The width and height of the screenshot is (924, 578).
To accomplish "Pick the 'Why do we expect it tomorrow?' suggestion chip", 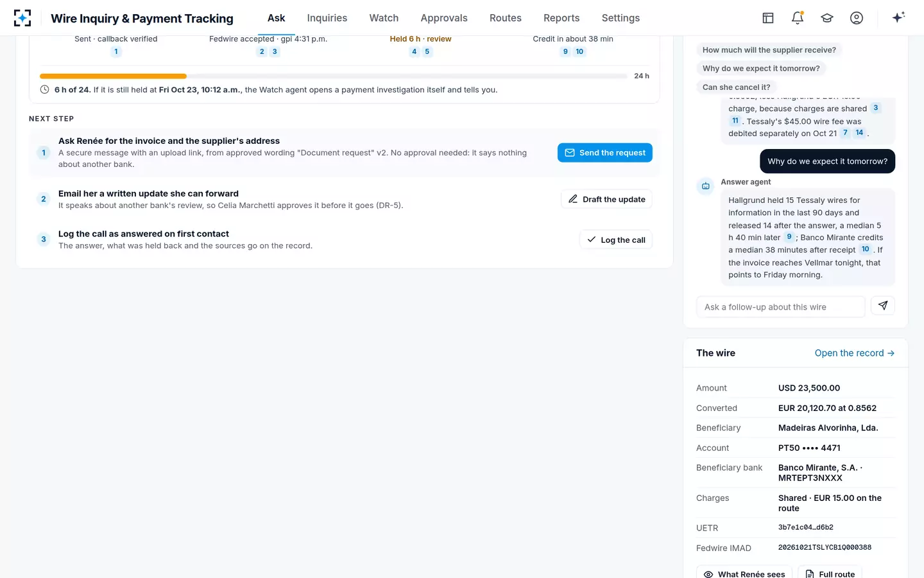I will pos(761,69).
